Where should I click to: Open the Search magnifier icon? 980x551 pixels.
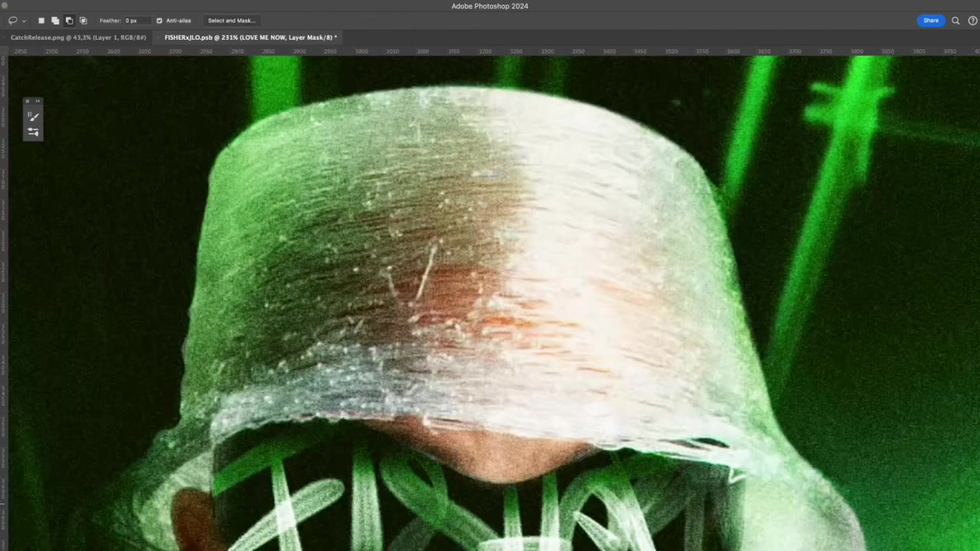coord(955,21)
